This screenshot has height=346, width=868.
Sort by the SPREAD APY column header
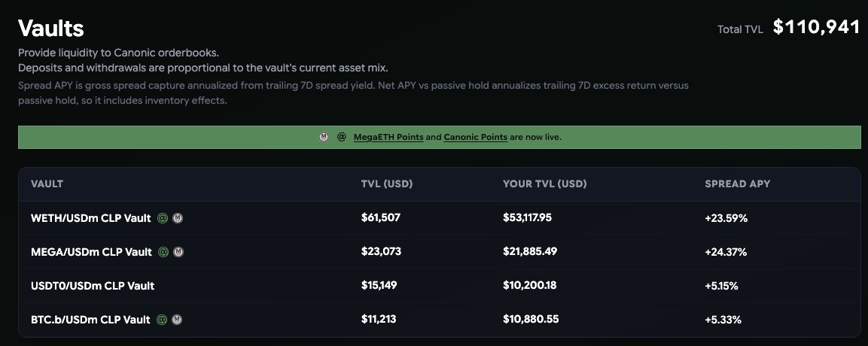coord(737,184)
